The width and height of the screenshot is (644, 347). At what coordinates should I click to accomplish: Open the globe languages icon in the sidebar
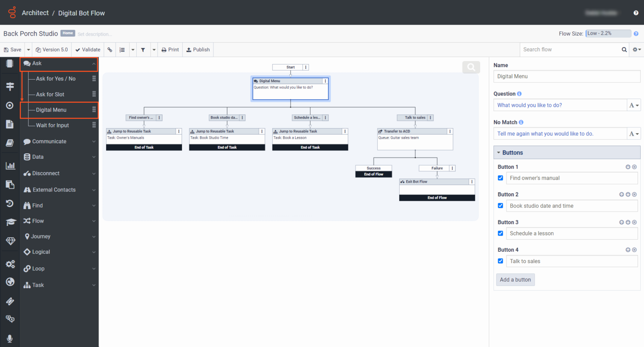coord(10,282)
